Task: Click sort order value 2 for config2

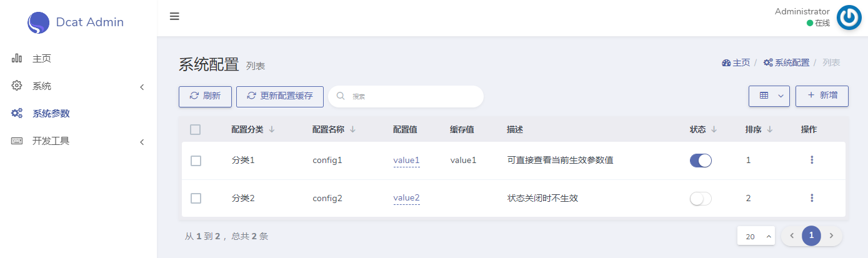Action: point(748,198)
